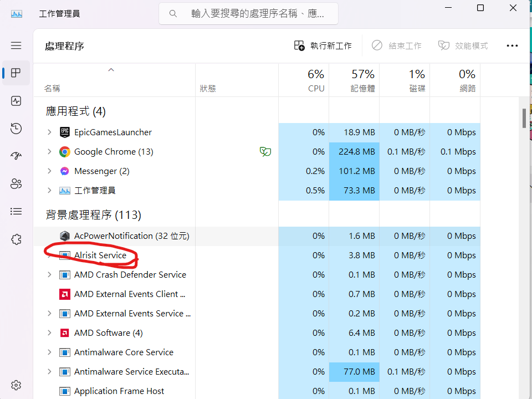This screenshot has width=532, height=399.
Task: Expand the 工作管理員 process row
Action: click(49, 190)
